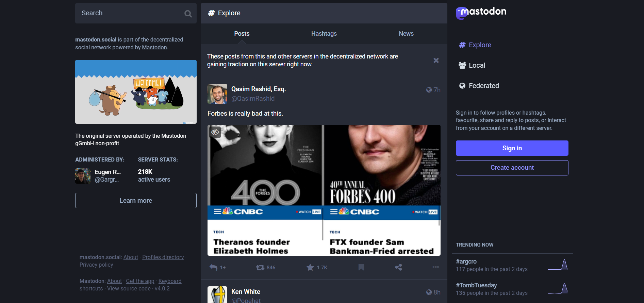
Task: Open the @QasimRashid handle
Action: coord(253,99)
